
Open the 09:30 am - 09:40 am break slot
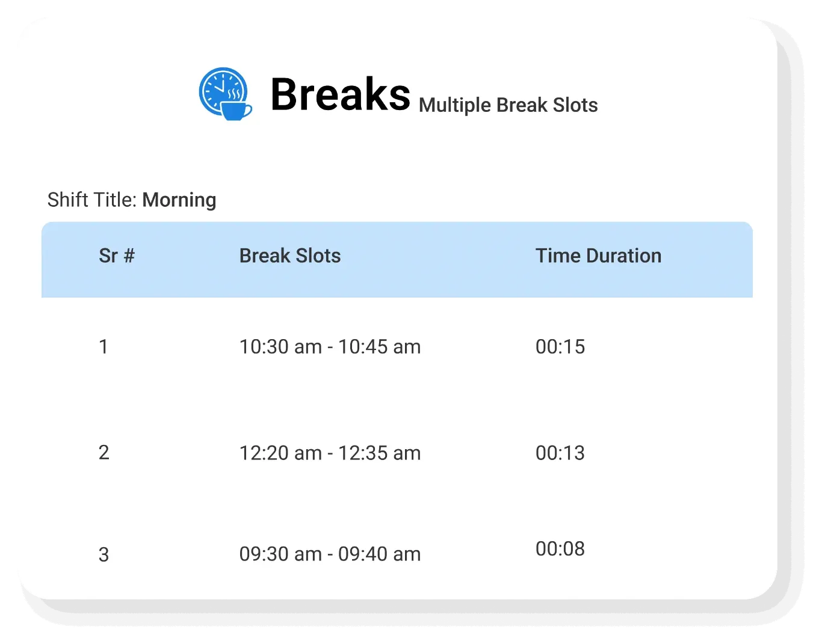coord(330,554)
